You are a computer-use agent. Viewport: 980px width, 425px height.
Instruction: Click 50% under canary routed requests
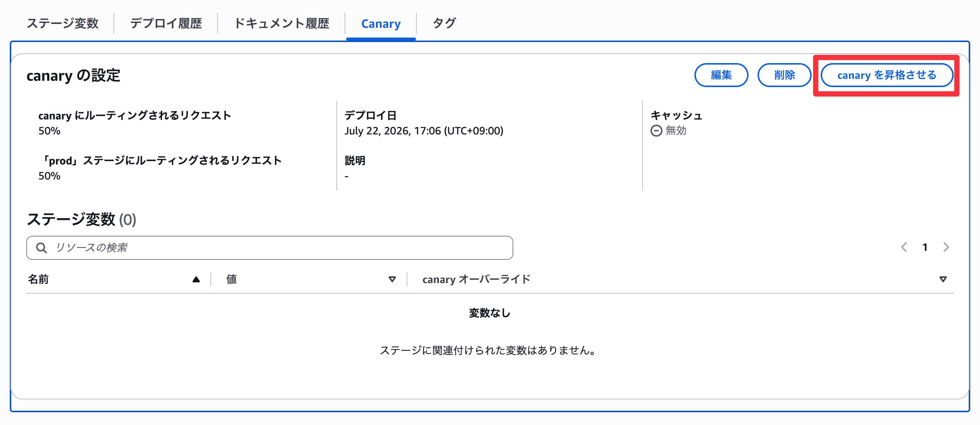50,131
